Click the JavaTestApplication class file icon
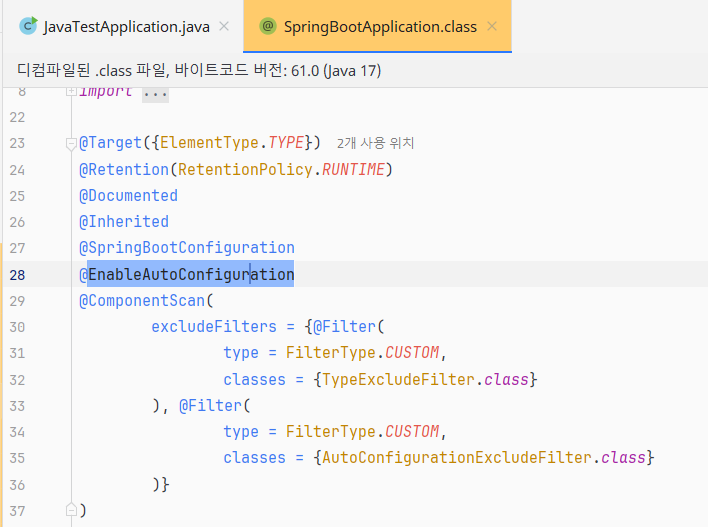This screenshot has width=708, height=527. coord(28,26)
